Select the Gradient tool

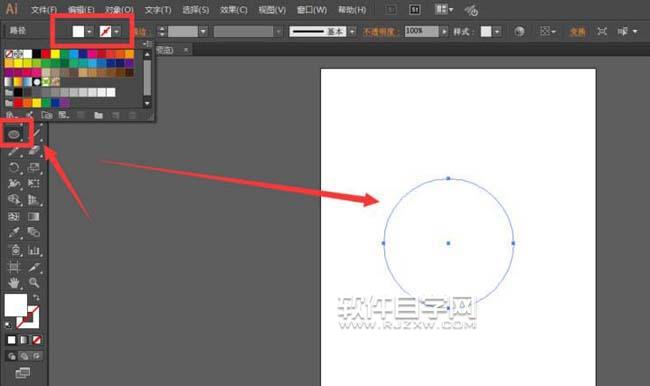(34, 216)
